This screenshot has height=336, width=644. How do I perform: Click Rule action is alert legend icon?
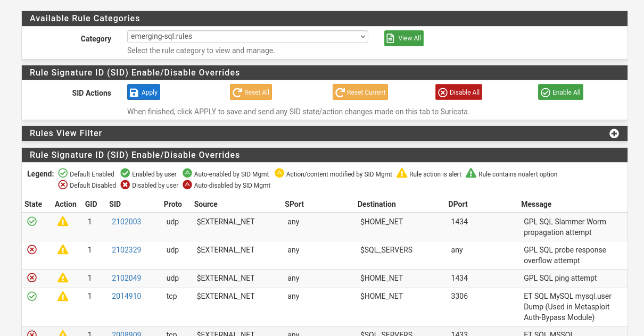tap(402, 173)
